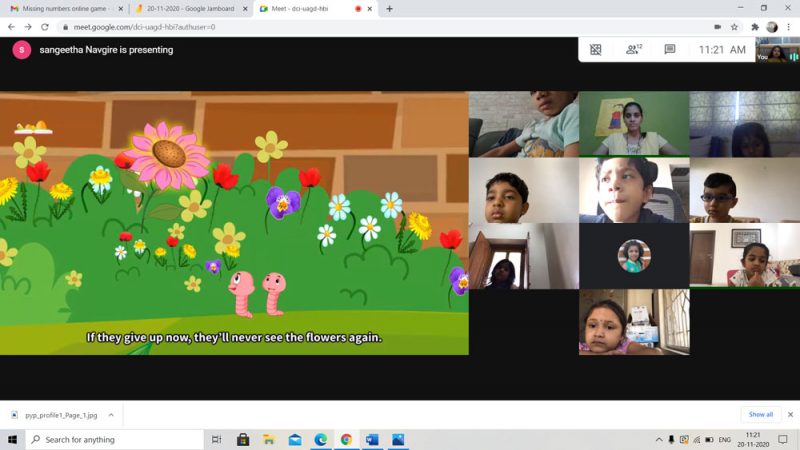
Task: Select the bottom girl with bindi video tile
Action: click(634, 322)
